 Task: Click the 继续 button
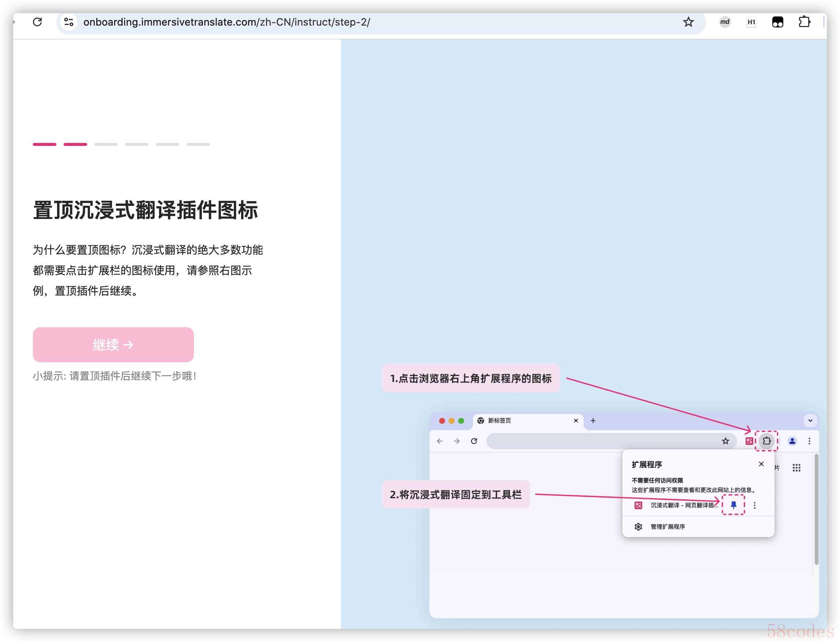[113, 344]
